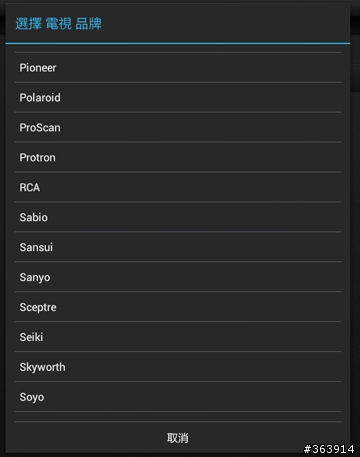Screen dimensions: 360x457
Task: Choose Sanyo from the TV brands
Action: 178,277
